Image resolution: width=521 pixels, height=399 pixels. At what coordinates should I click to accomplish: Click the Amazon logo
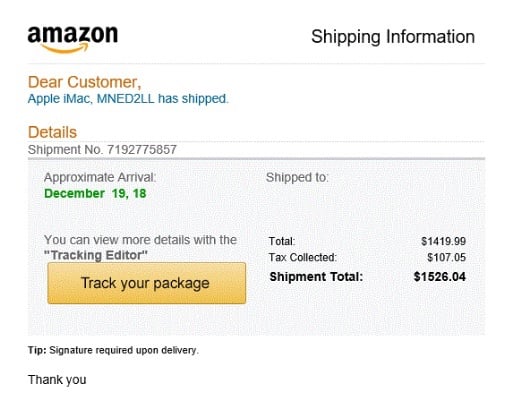click(x=73, y=39)
